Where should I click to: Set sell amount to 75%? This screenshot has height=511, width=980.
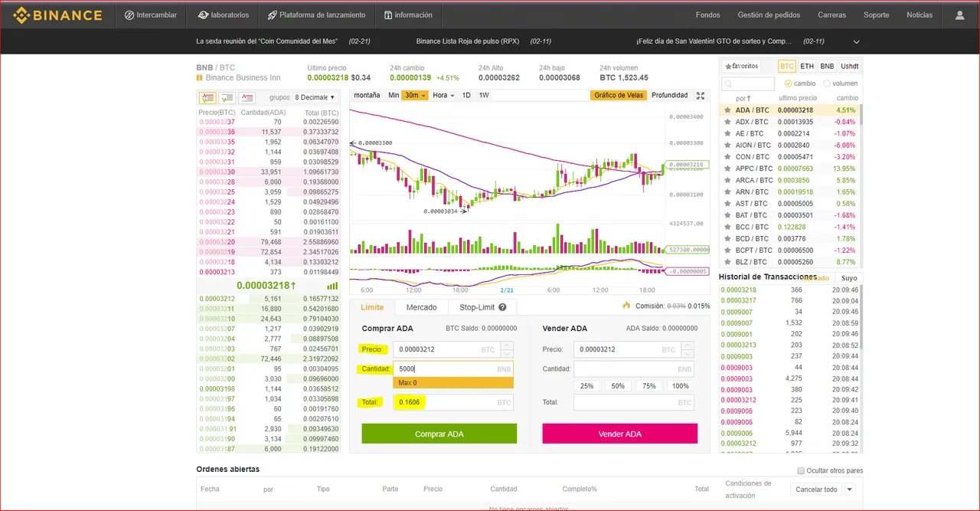[x=649, y=386]
